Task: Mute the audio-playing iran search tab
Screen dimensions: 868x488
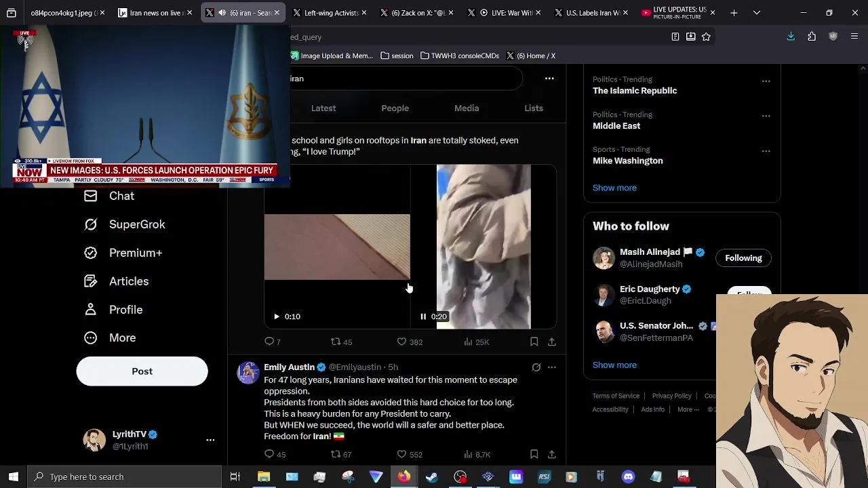Action: (222, 13)
